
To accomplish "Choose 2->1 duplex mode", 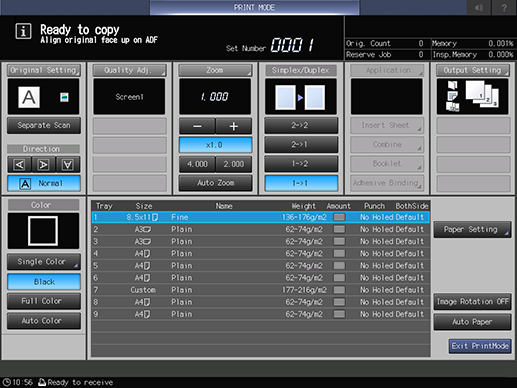I will click(x=301, y=144).
